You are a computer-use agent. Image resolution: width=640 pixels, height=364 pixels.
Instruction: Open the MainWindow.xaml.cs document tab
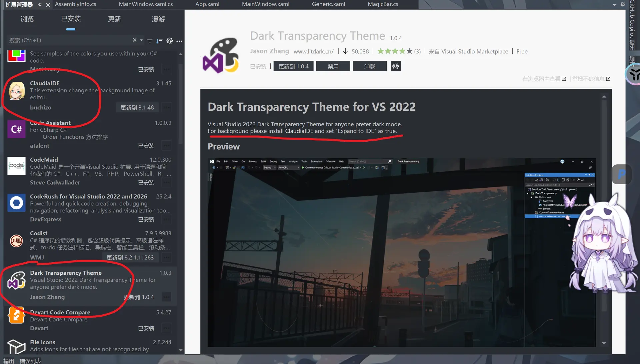[x=146, y=4]
